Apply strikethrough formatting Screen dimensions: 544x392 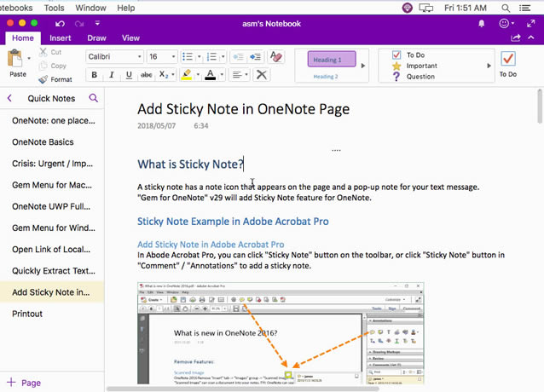coord(146,75)
